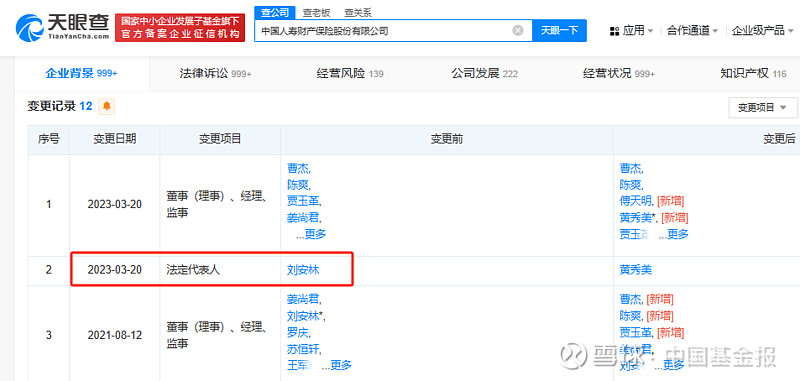
Task: Click the 变更记录 12 section title
Action: [60, 106]
